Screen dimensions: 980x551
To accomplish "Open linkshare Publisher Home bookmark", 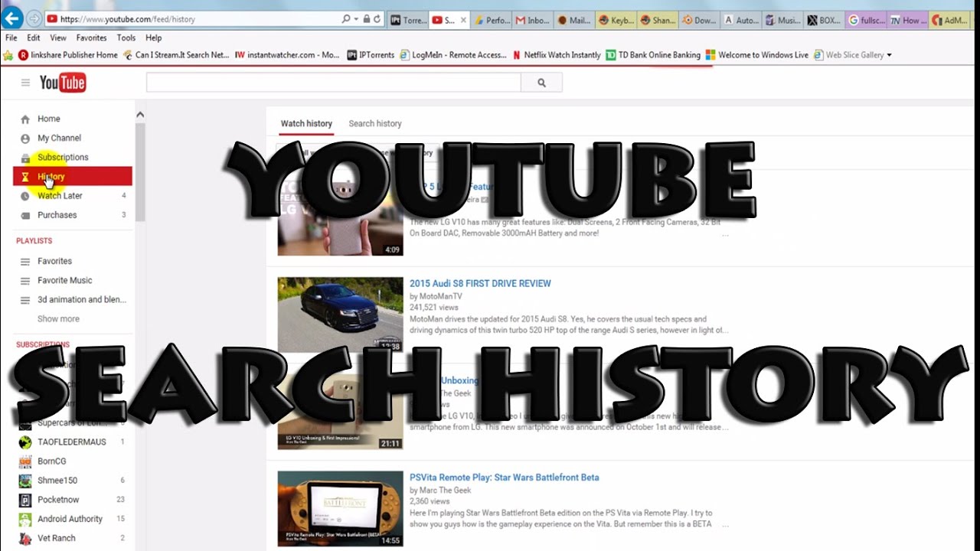I will [x=68, y=55].
